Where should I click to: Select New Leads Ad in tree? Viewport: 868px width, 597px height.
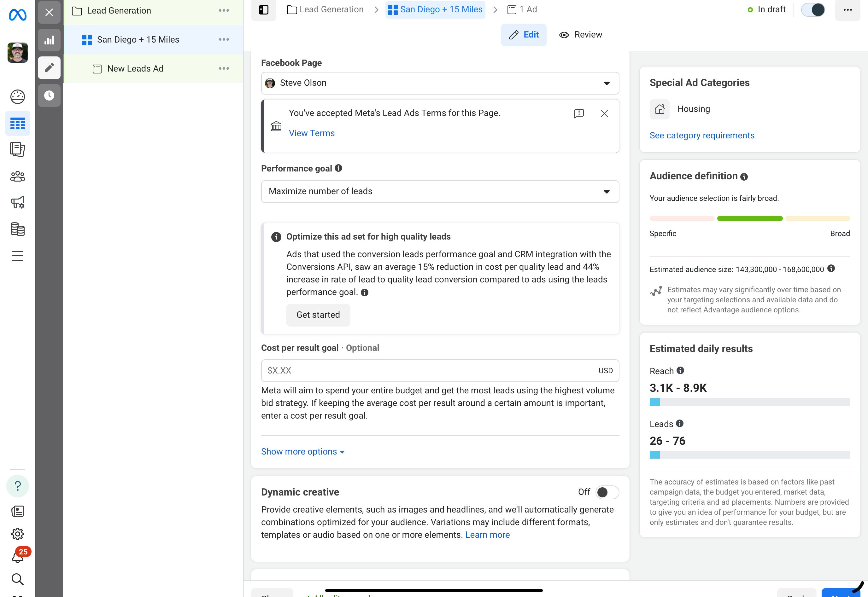click(135, 69)
